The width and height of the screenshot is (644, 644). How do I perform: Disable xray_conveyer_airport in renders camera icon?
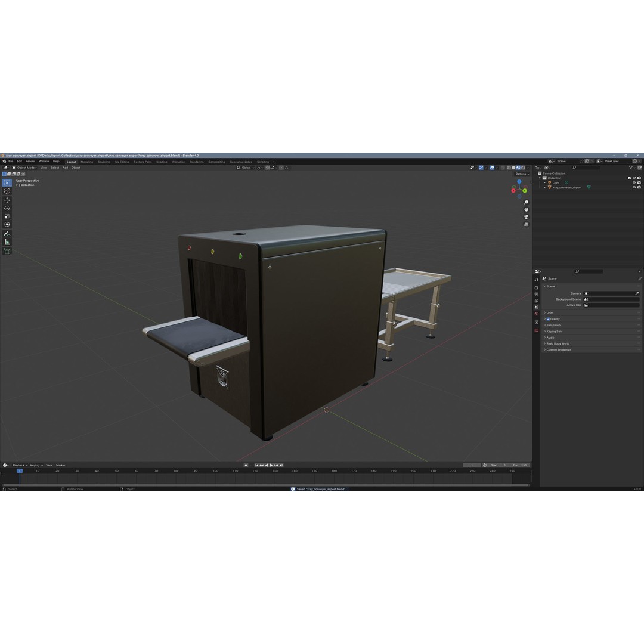[639, 187]
